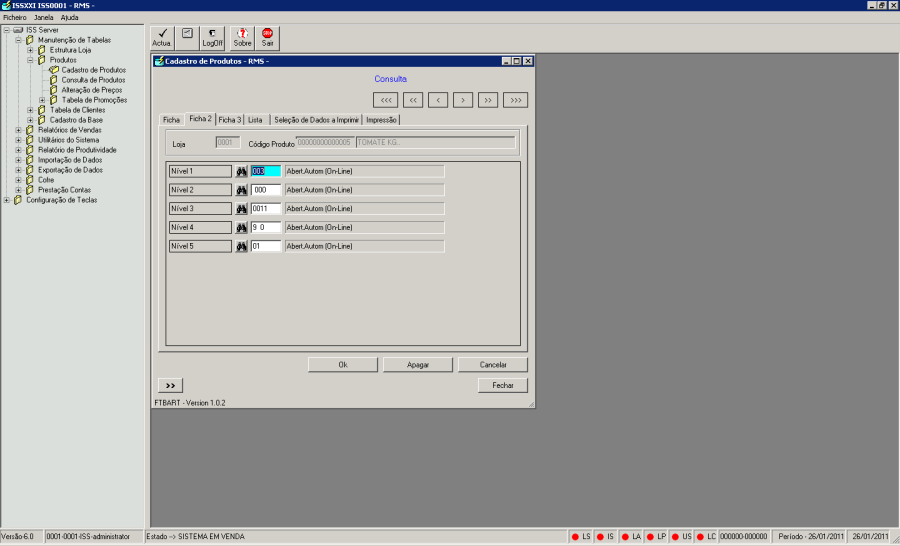Go to last record with >>> button

click(515, 100)
